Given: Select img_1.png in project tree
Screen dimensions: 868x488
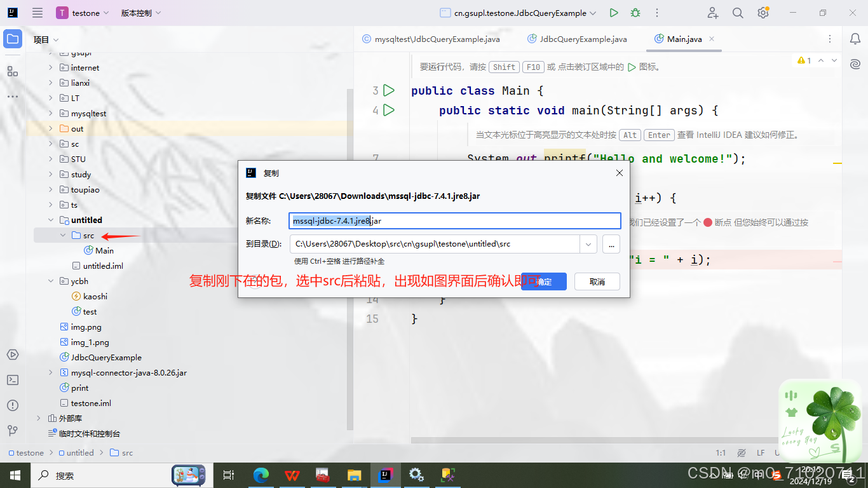Looking at the screenshot, I should [84, 342].
